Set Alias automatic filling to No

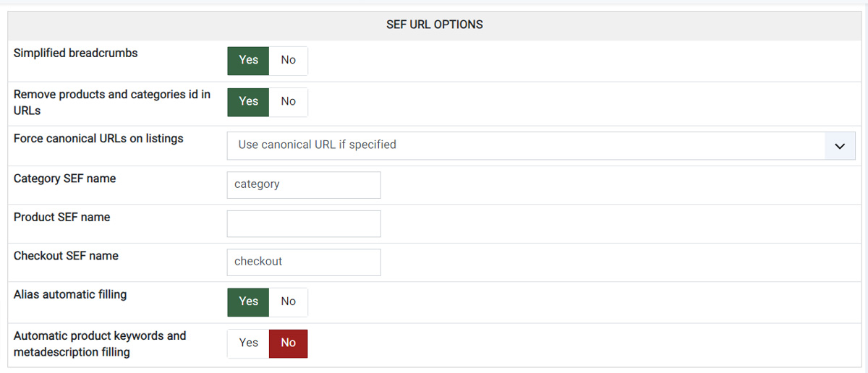click(x=289, y=302)
